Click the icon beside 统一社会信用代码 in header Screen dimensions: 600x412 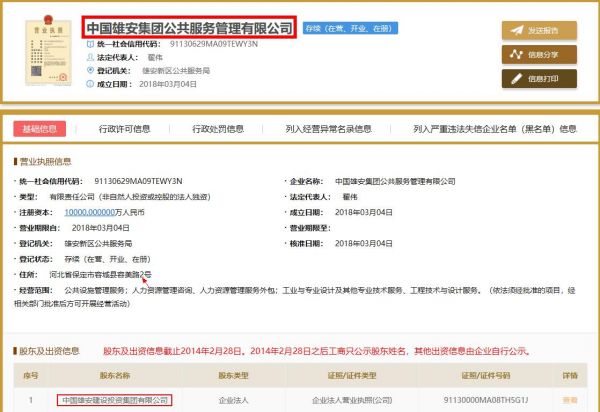tap(90, 44)
